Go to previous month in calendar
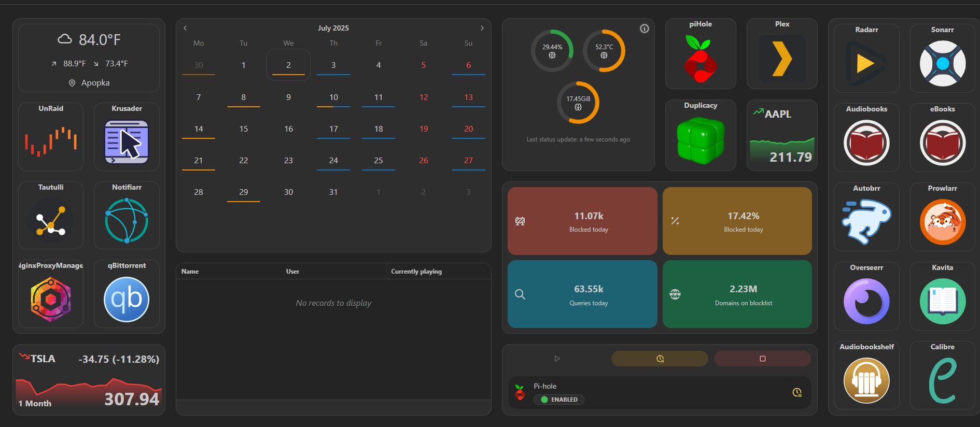This screenshot has width=980, height=427. [185, 28]
